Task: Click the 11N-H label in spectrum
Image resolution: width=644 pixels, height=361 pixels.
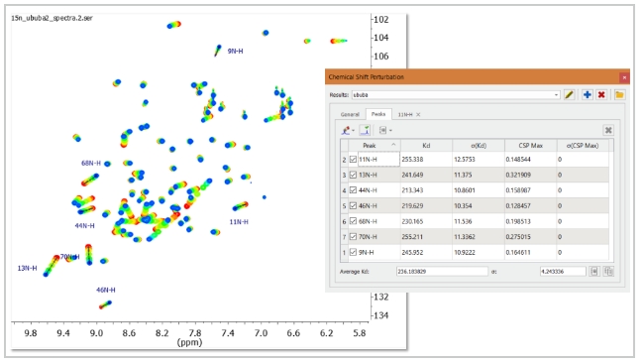Action: (x=239, y=222)
